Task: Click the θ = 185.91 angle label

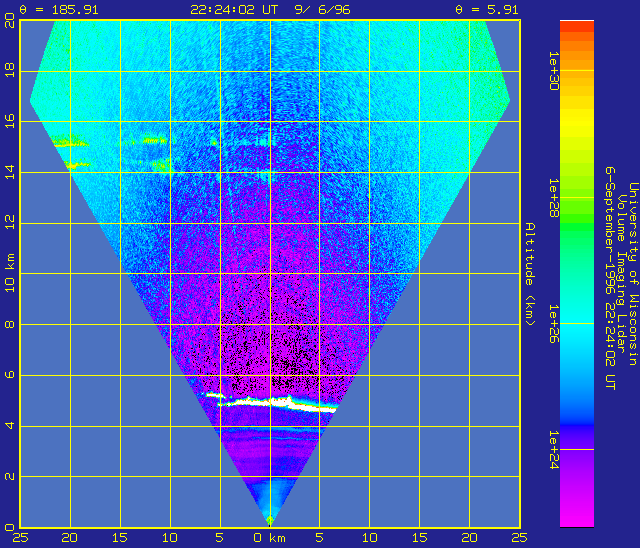Action: point(59,9)
